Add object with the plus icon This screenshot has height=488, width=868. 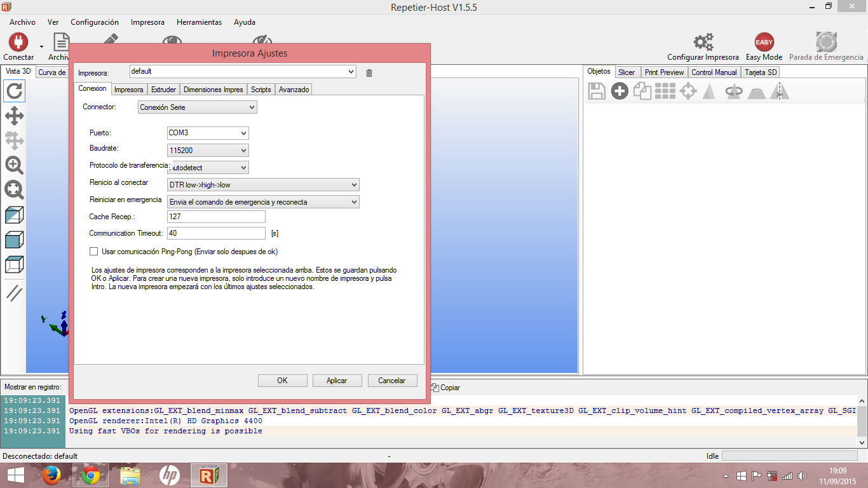tap(620, 91)
